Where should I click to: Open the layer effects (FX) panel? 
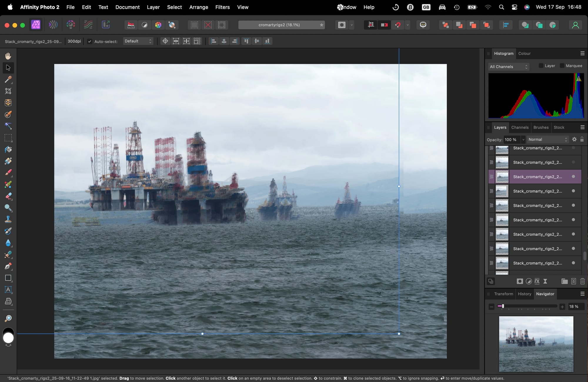click(537, 281)
